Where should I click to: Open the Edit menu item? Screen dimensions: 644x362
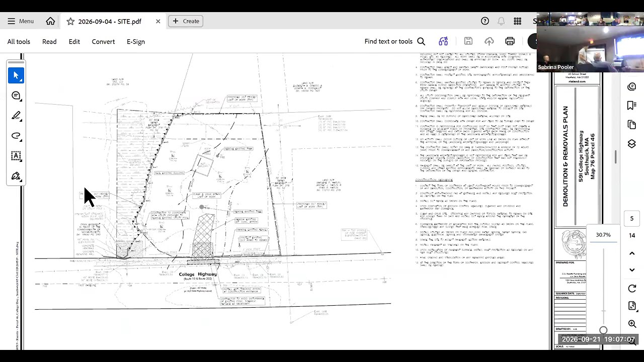[x=74, y=42]
